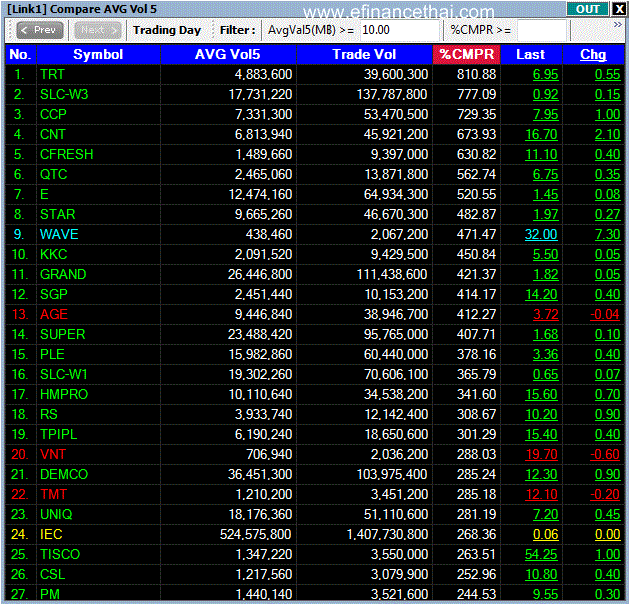Open TISCO last price 54.25 link
The height and width of the screenshot is (605, 630).
[x=541, y=554]
